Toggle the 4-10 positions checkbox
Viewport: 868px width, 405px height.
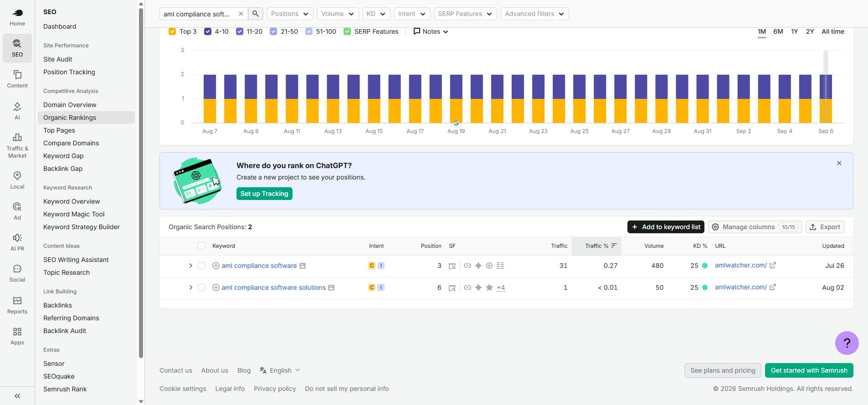[208, 31]
